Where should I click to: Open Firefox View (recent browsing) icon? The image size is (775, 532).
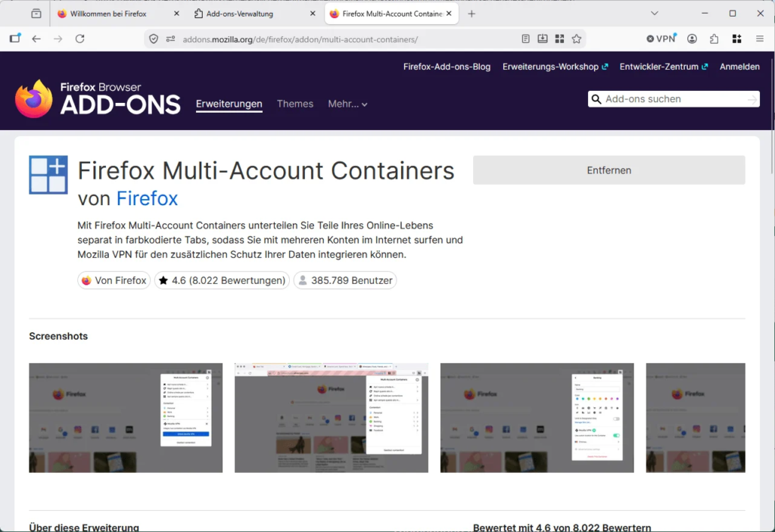(36, 14)
